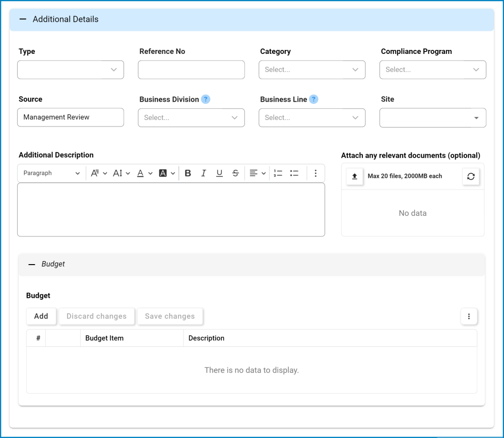Open Business Division help tooltip icon

coord(206,99)
